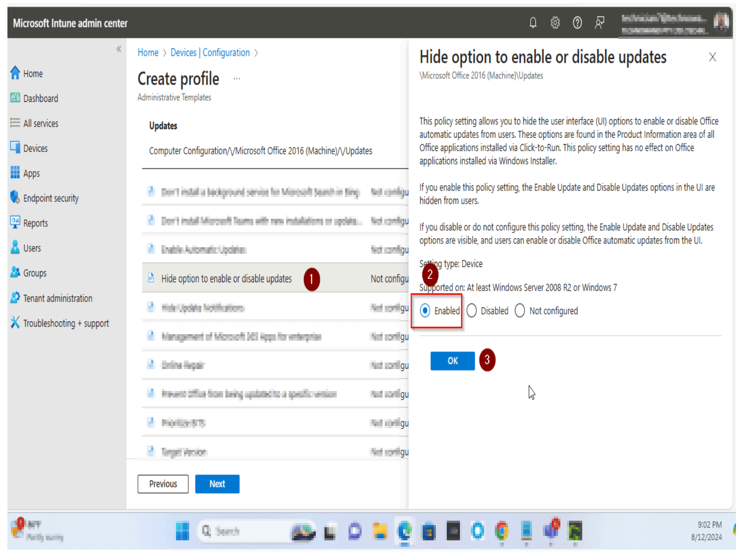
Task: Collapse the left navigation menu chevron
Action: pyautogui.click(x=119, y=49)
